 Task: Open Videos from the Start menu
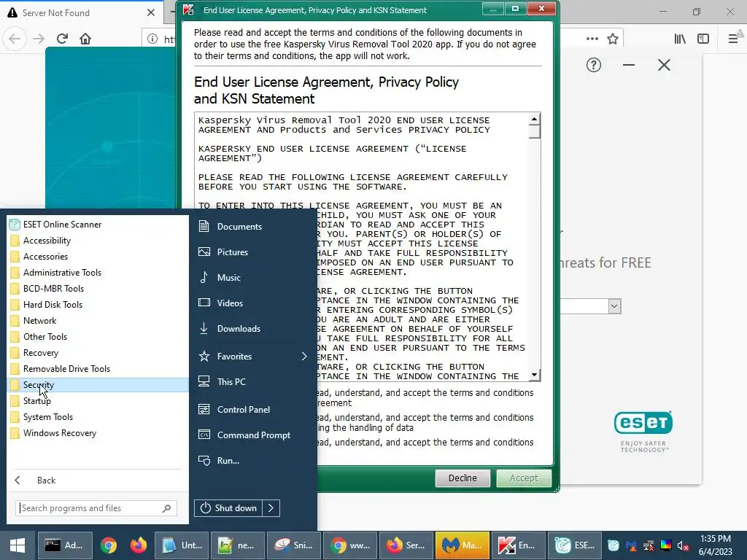click(x=230, y=303)
